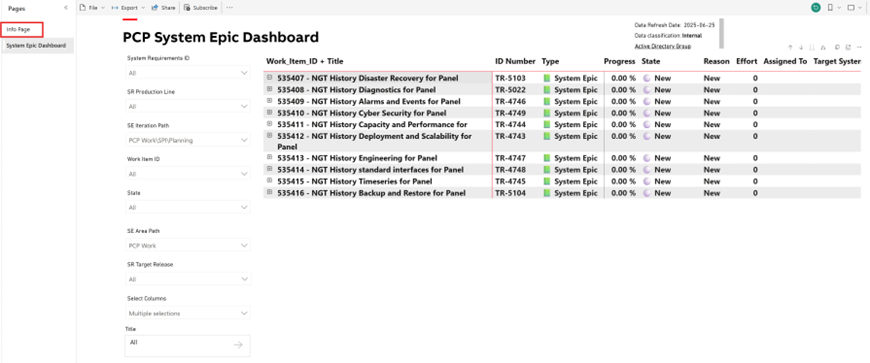
Task: Open the State filter dropdown
Action: point(188,207)
